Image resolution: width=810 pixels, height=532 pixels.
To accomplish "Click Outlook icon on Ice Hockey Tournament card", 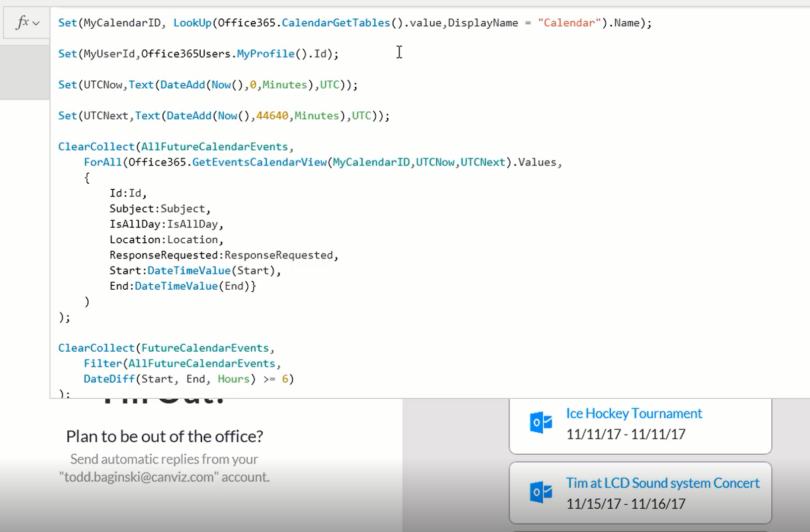I will [541, 423].
